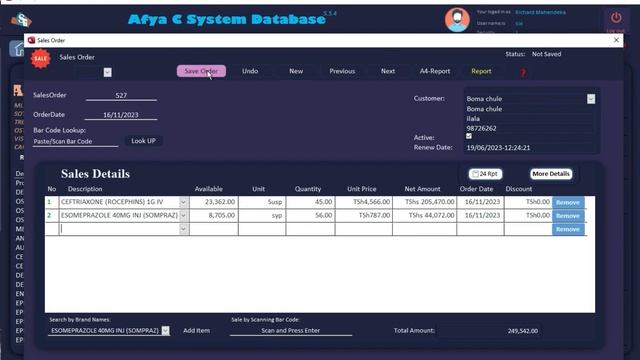Go to the Next order
This screenshot has width=640, height=360.
[388, 71]
